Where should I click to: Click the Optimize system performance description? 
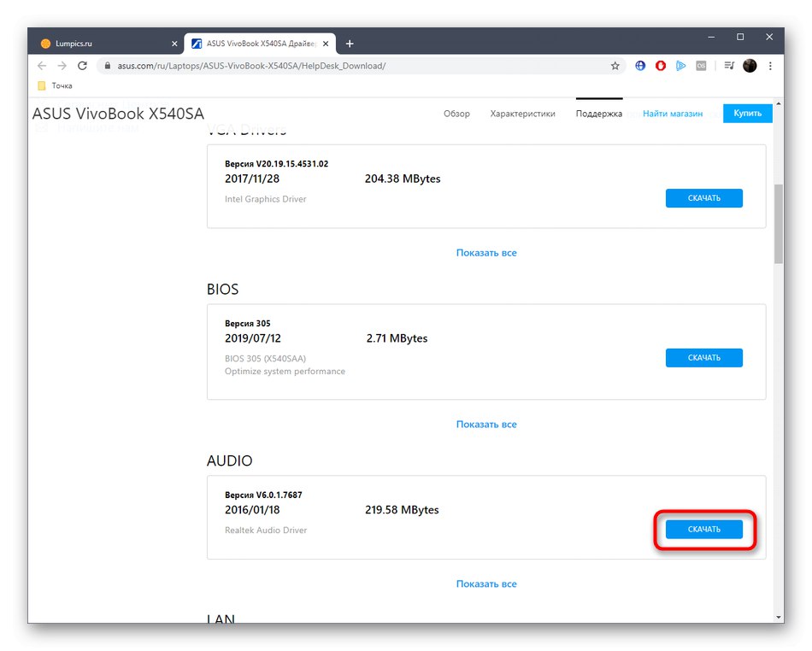[285, 371]
